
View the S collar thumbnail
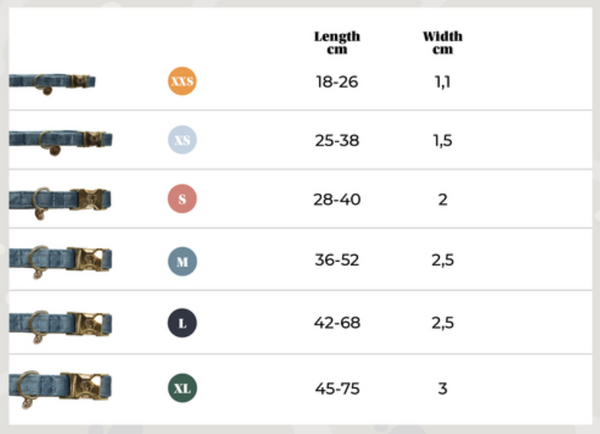(x=59, y=200)
